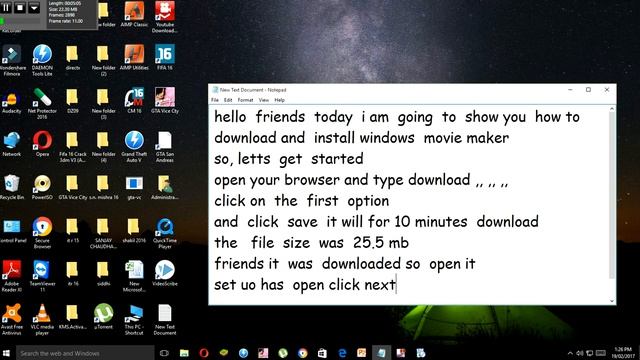Viewport: 640px width, 360px height.
Task: Select the DAEMON Tools Lite icon
Action: pyautogui.click(x=42, y=60)
